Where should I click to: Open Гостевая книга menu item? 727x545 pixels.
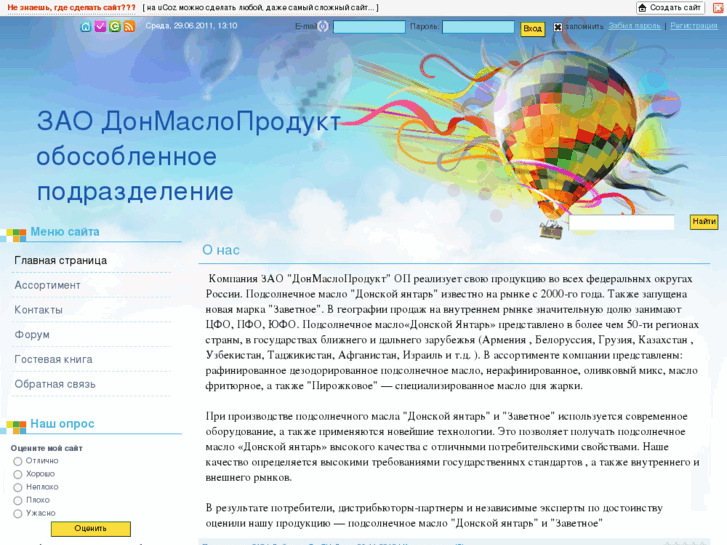click(x=53, y=359)
